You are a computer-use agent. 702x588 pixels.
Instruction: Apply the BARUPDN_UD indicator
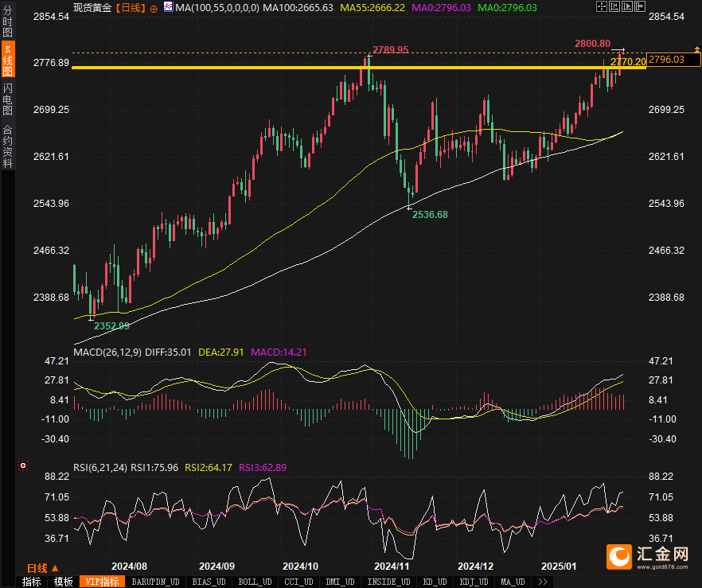click(x=155, y=582)
